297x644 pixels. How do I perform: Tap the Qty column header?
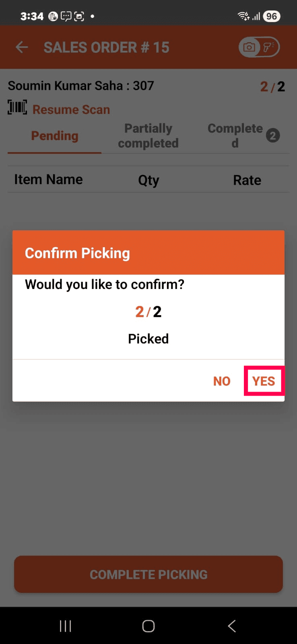[x=148, y=180]
